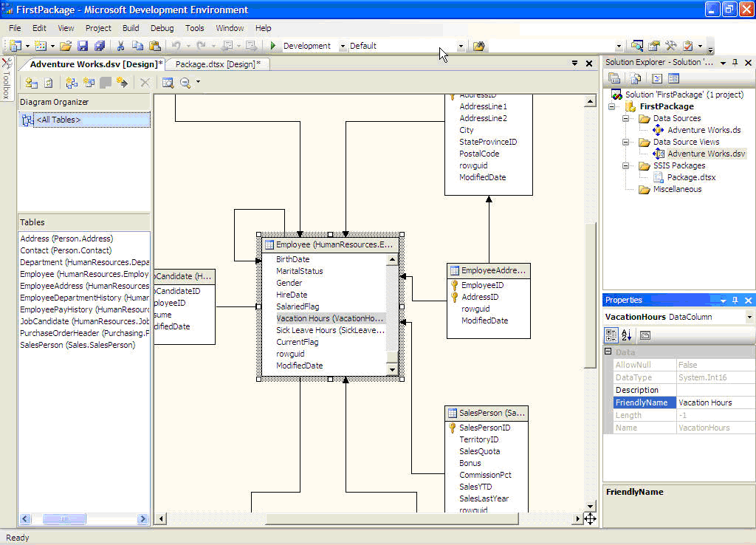Click the FriendlyName value field

click(x=713, y=402)
